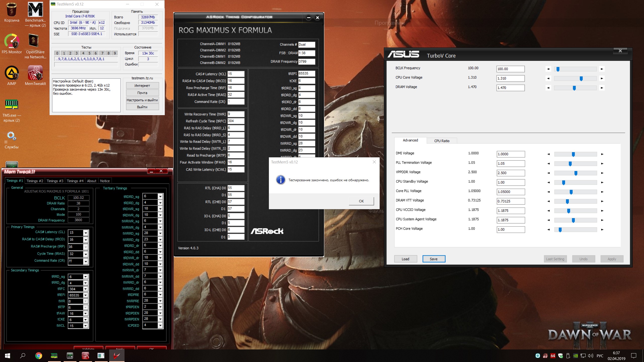Open the tRFC dropdown in Secondary Timings
644x362 pixels.
tap(86, 289)
